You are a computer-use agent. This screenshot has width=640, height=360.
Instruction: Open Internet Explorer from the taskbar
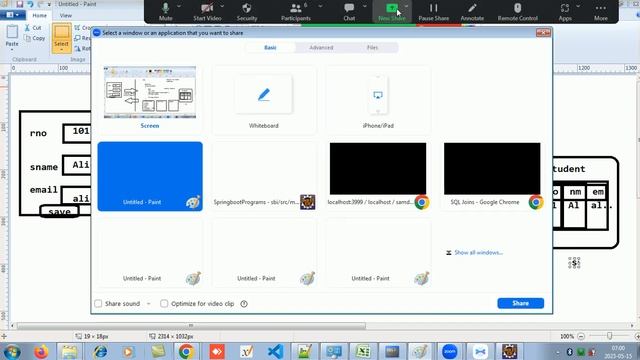click(100, 351)
